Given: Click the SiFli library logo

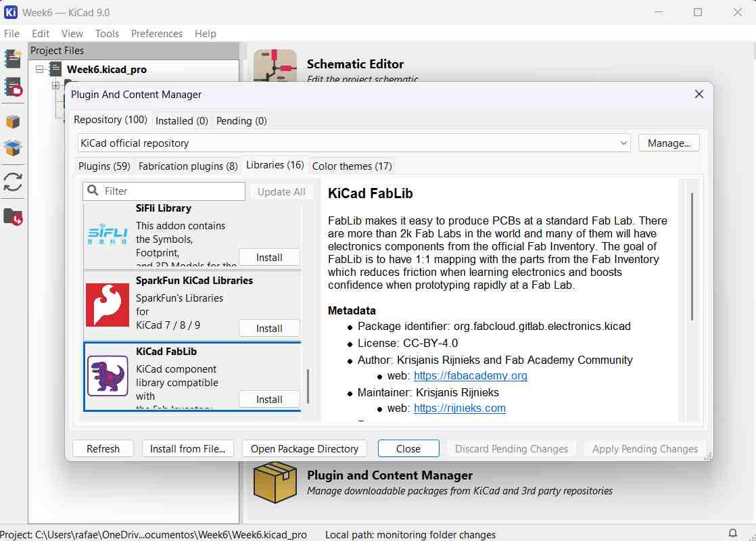Looking at the screenshot, I should coord(108,234).
